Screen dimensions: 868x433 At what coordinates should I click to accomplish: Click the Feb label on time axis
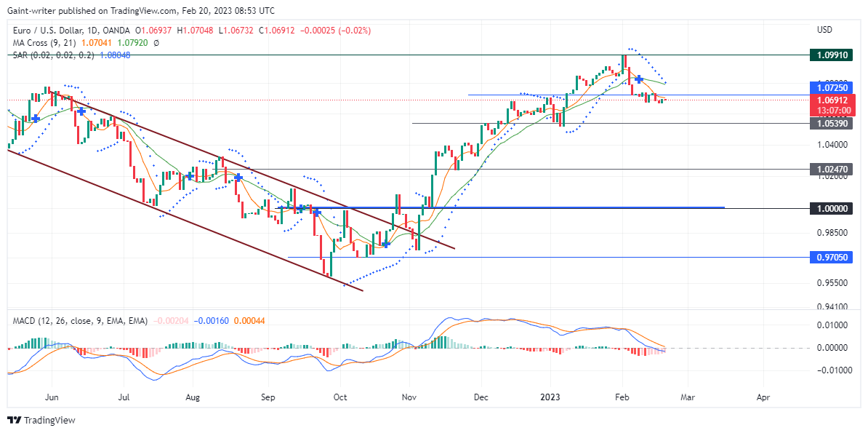622,397
